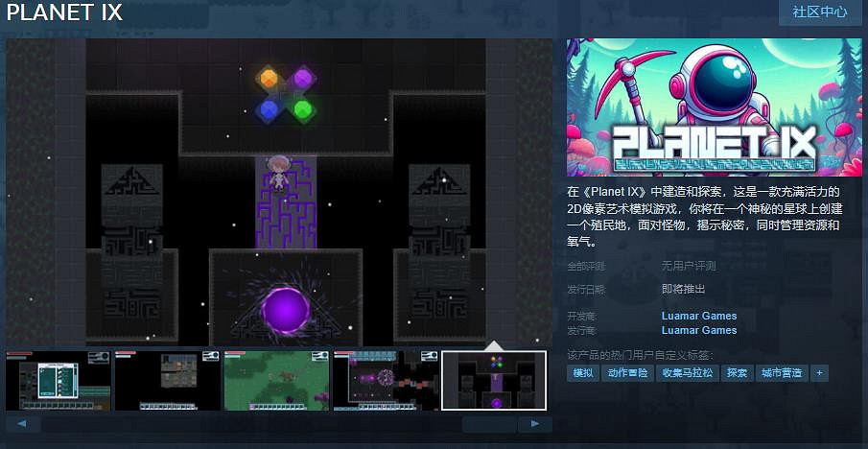Click the 开发商 label

coord(581,317)
